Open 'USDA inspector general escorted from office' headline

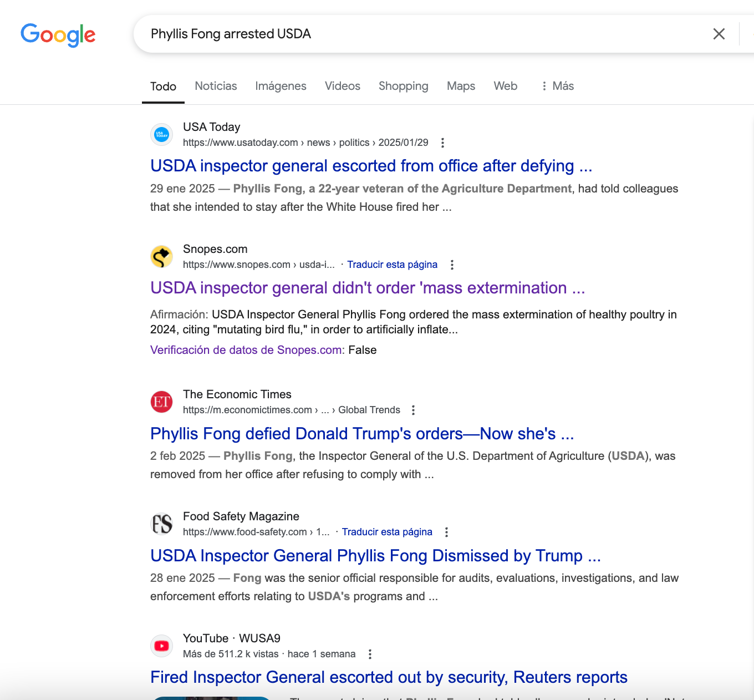coord(371,166)
